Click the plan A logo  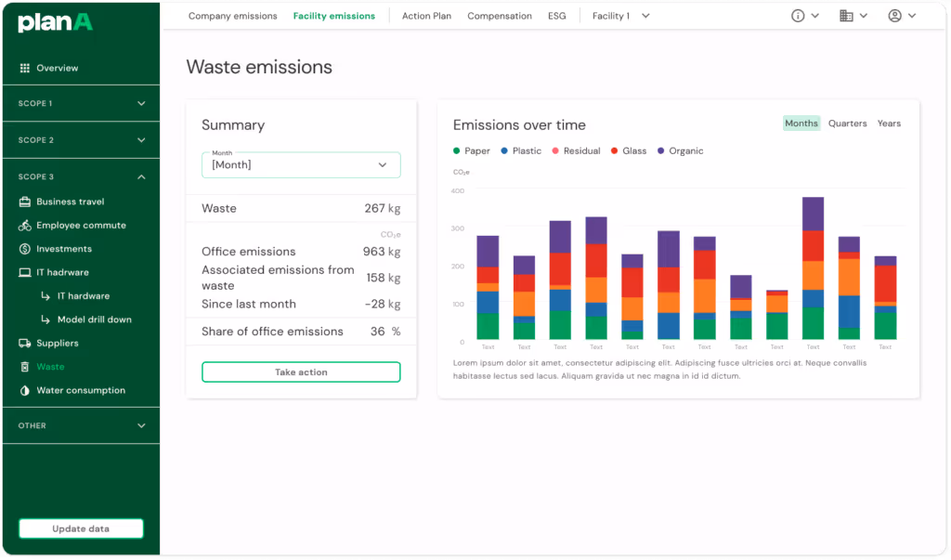pyautogui.click(x=55, y=22)
